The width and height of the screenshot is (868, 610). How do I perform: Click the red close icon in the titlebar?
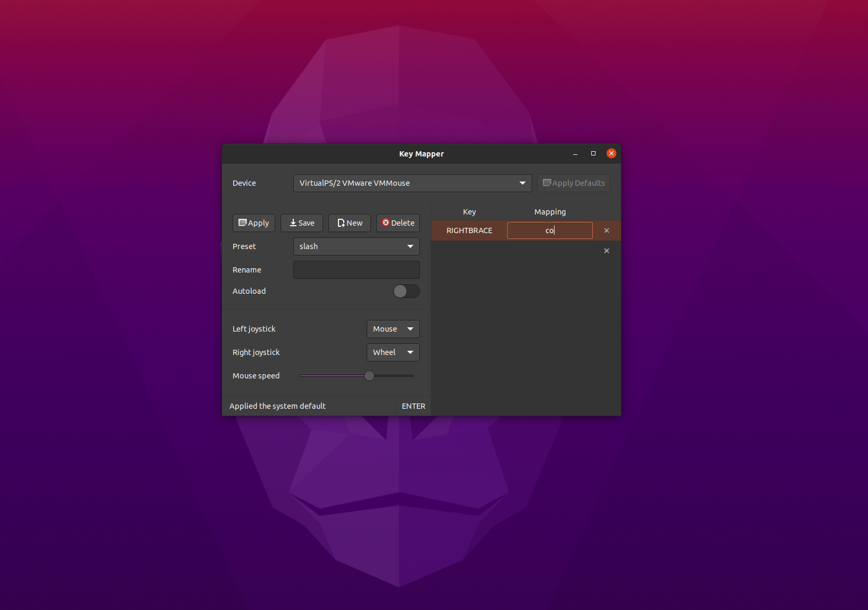click(x=611, y=153)
